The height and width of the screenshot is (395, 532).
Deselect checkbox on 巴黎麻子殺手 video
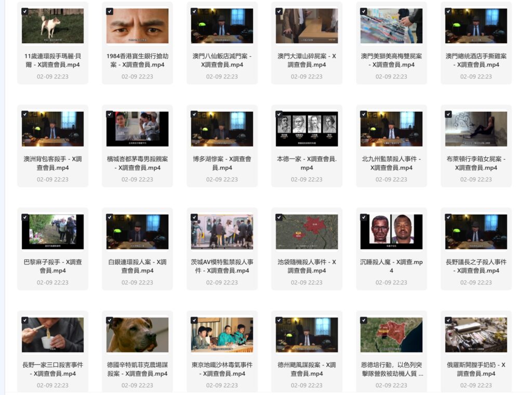coord(24,217)
